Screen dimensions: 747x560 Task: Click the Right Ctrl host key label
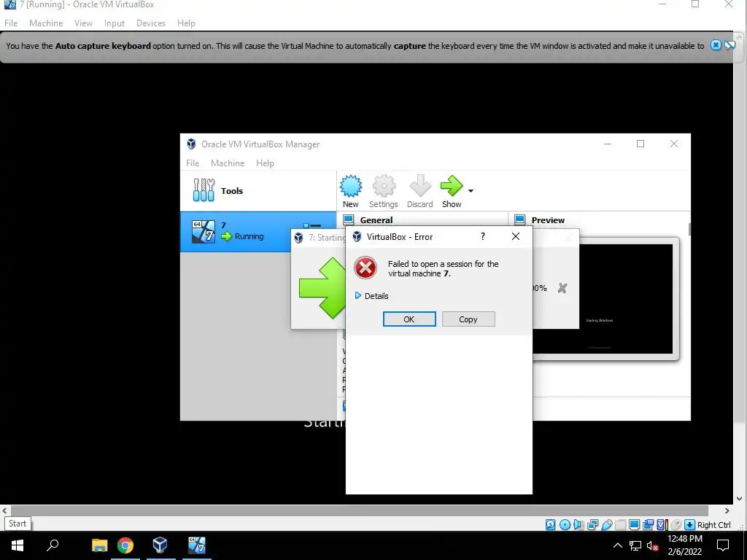713,525
